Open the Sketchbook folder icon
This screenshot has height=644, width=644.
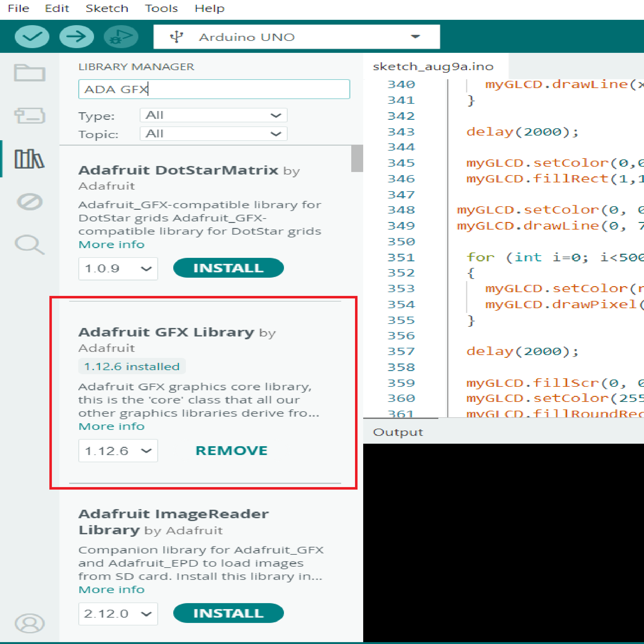(30, 73)
